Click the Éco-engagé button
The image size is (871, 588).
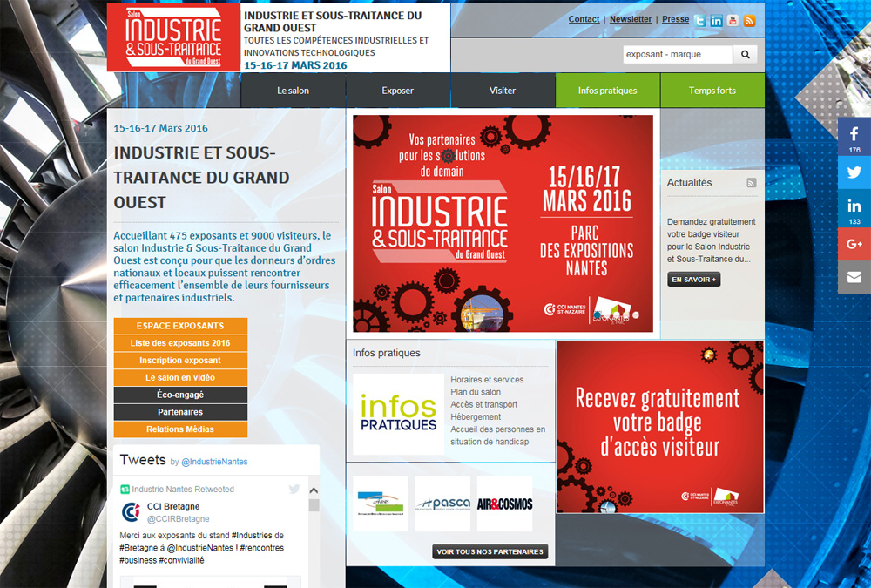tap(180, 395)
